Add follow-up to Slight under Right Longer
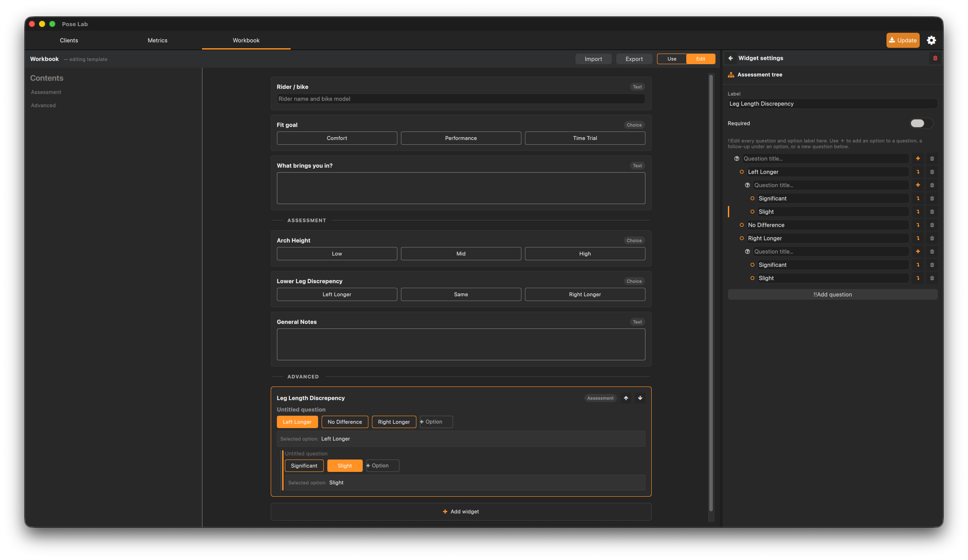 click(x=918, y=278)
